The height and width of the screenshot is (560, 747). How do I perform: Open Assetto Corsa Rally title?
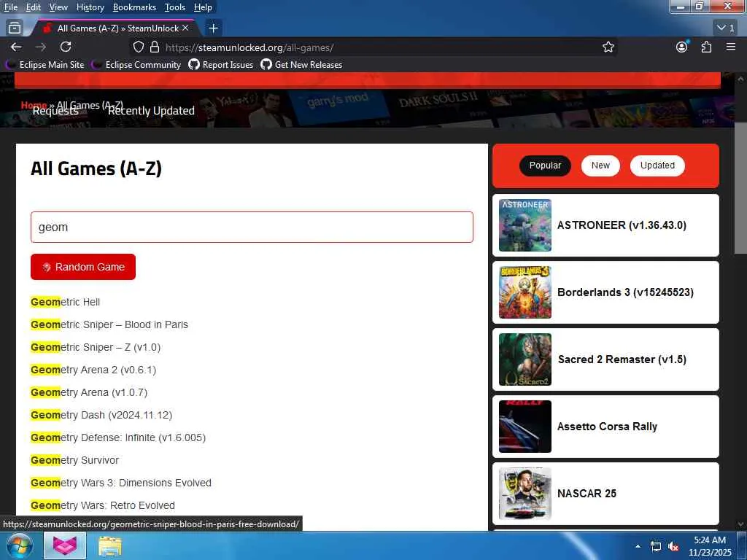coord(608,427)
